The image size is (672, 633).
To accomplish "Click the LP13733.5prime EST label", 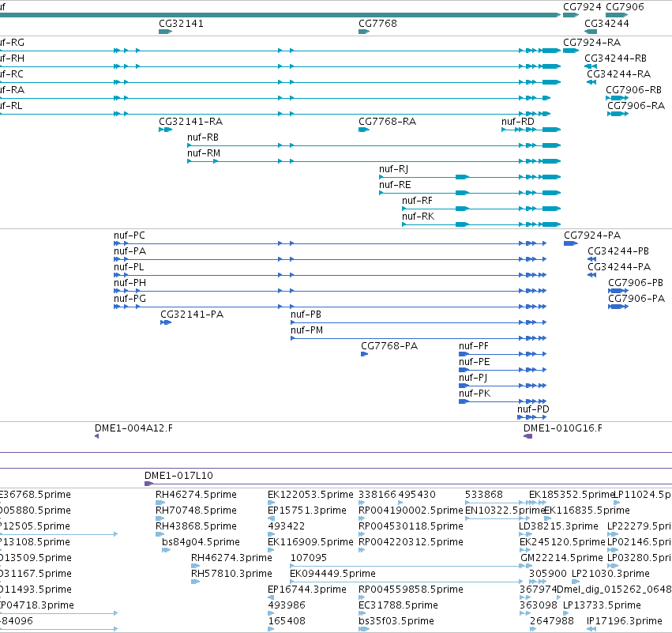I will [602, 605].
